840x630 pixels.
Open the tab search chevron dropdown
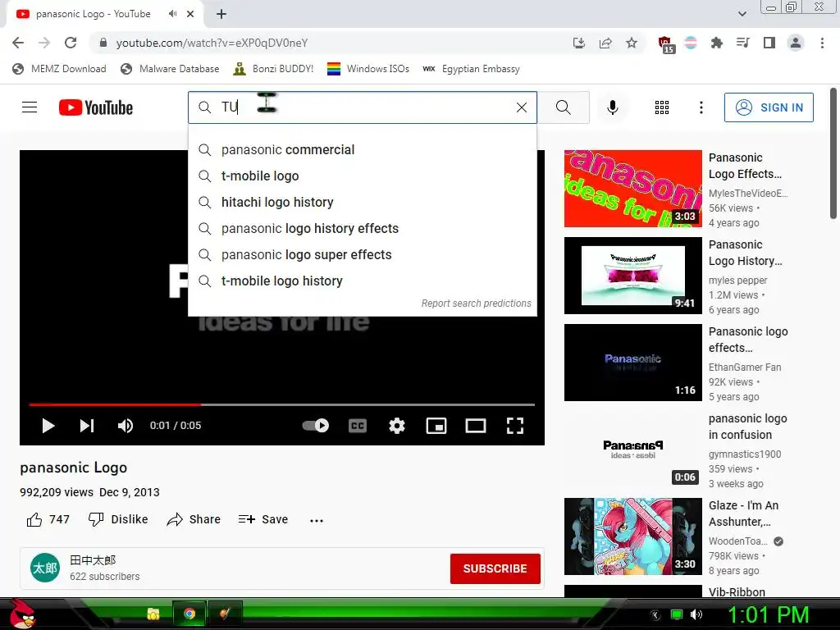click(x=742, y=14)
